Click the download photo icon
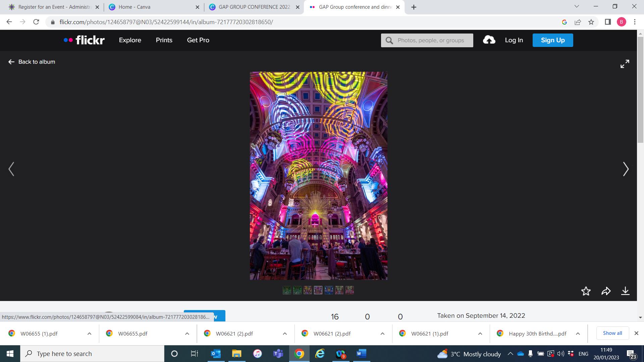 [x=625, y=291]
